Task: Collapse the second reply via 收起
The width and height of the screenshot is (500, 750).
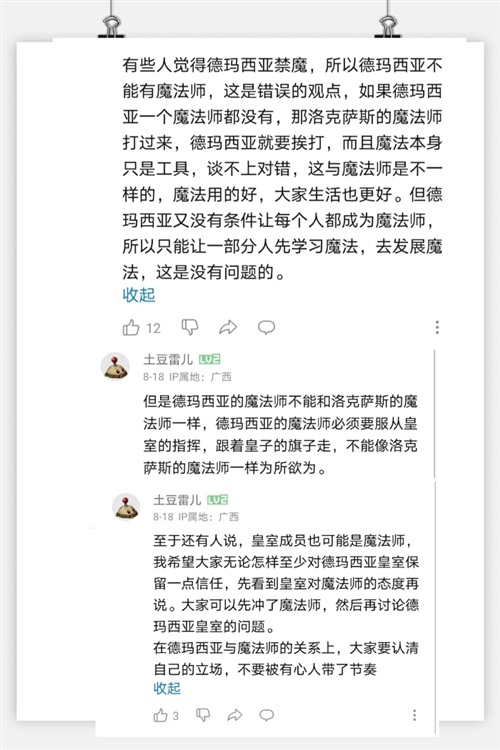Action: pyautogui.click(x=167, y=688)
